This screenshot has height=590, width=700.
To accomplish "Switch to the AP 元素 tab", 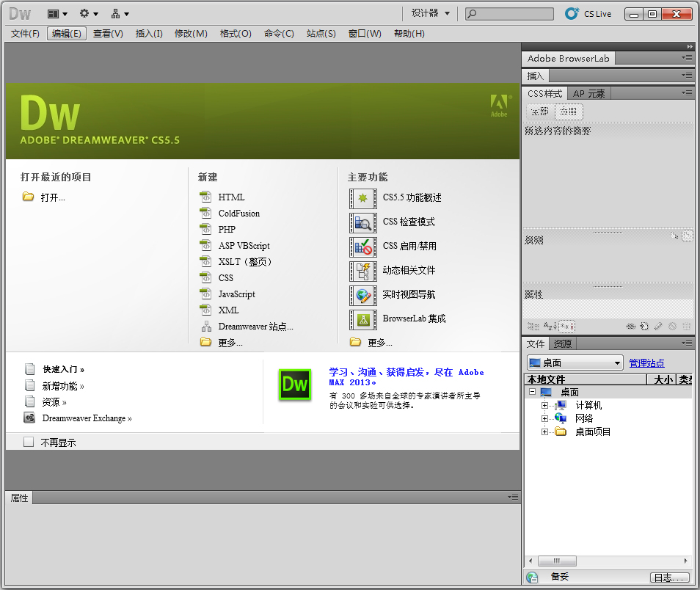I will coord(588,93).
